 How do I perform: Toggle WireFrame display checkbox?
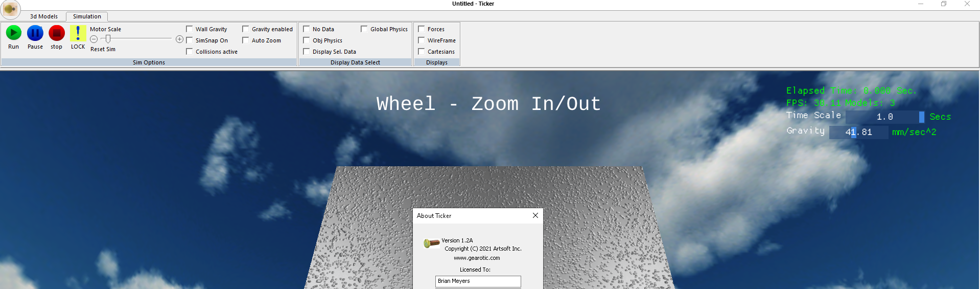coord(422,40)
